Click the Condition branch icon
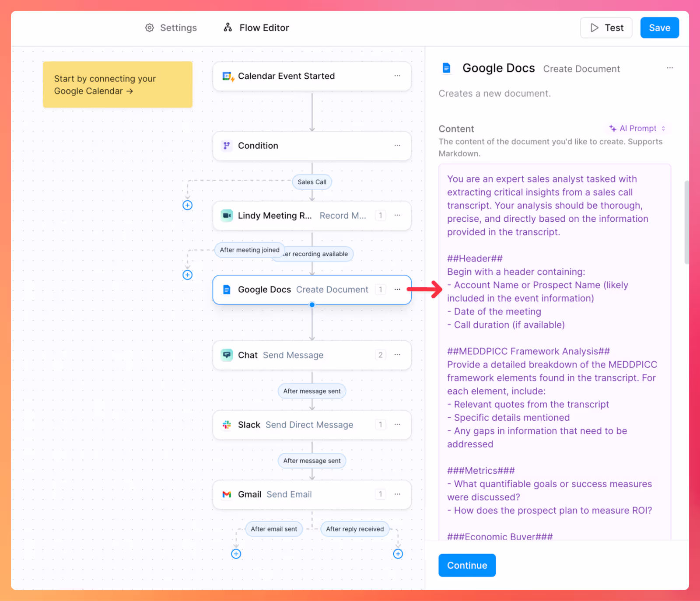Viewport: 700px width, 601px height. (227, 146)
